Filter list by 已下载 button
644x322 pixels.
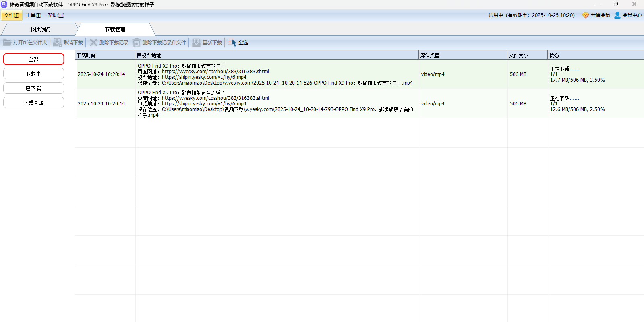click(33, 88)
